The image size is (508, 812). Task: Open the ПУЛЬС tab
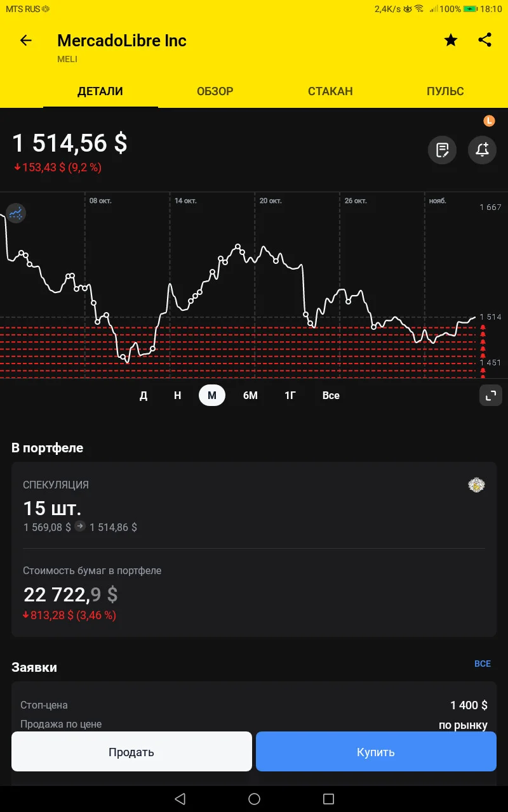click(x=445, y=91)
